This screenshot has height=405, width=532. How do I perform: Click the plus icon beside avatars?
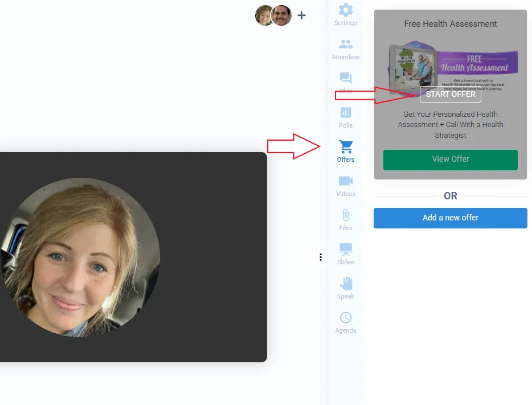302,15
